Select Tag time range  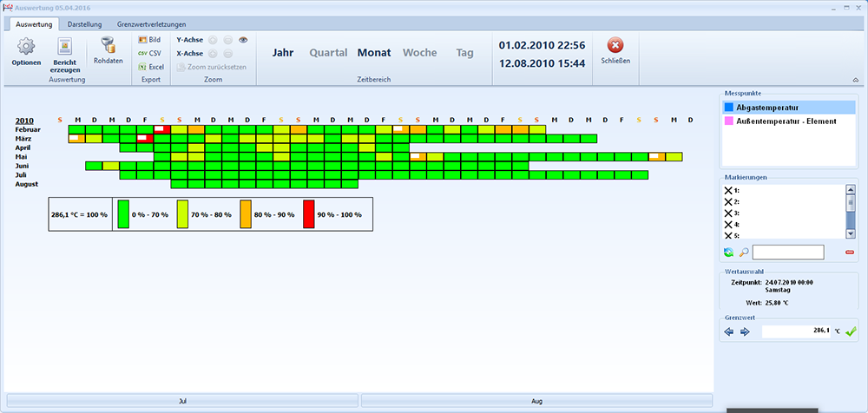(x=465, y=53)
